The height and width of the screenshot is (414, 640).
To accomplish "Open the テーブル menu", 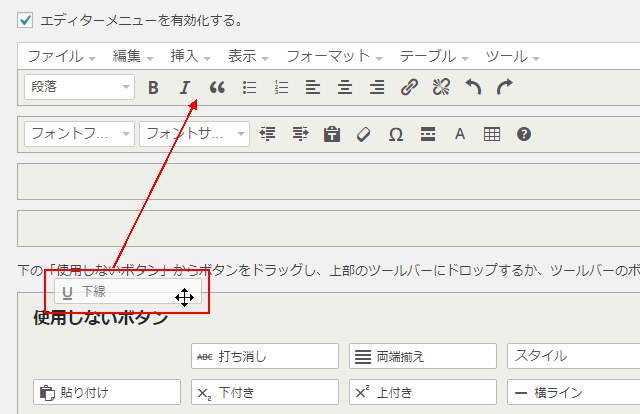I will pyautogui.click(x=434, y=56).
